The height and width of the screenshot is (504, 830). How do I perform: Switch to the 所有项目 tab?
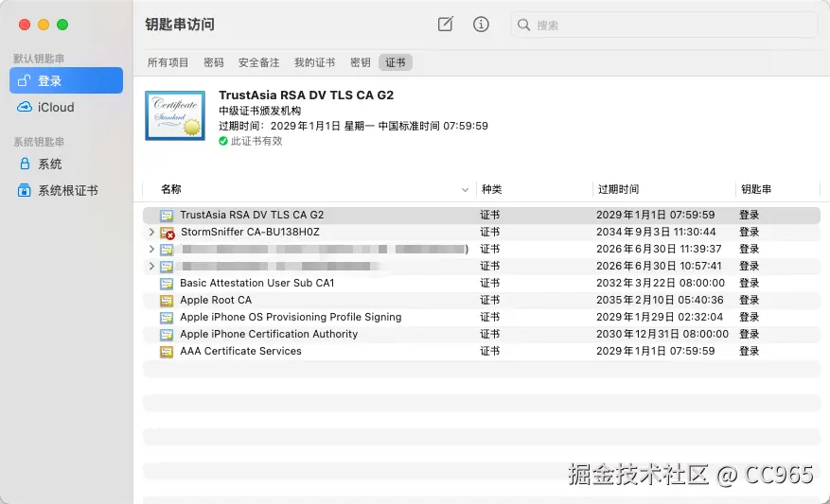point(168,62)
